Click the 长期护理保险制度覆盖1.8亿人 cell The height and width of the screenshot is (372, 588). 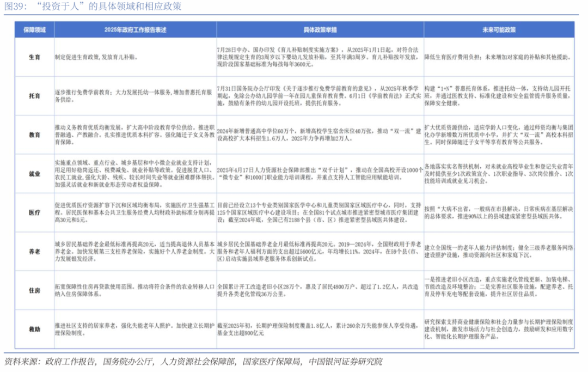320,329
